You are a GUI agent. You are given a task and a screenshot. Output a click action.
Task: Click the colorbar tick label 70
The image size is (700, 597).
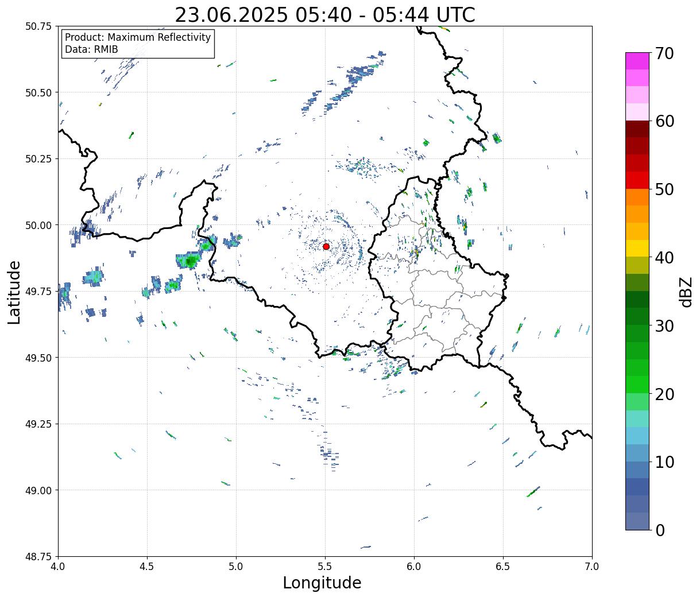(x=664, y=53)
